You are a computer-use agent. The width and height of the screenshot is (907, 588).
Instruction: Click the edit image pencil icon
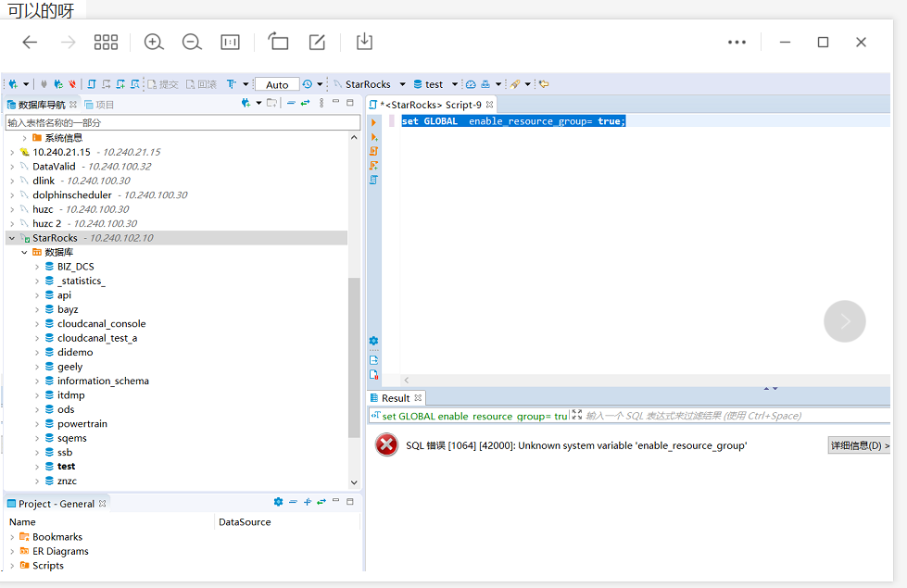(x=317, y=42)
